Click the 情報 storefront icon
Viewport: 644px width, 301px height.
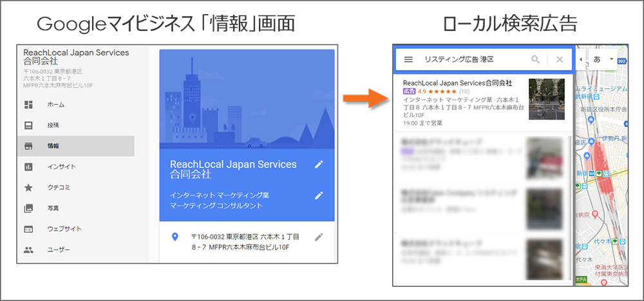(28, 147)
